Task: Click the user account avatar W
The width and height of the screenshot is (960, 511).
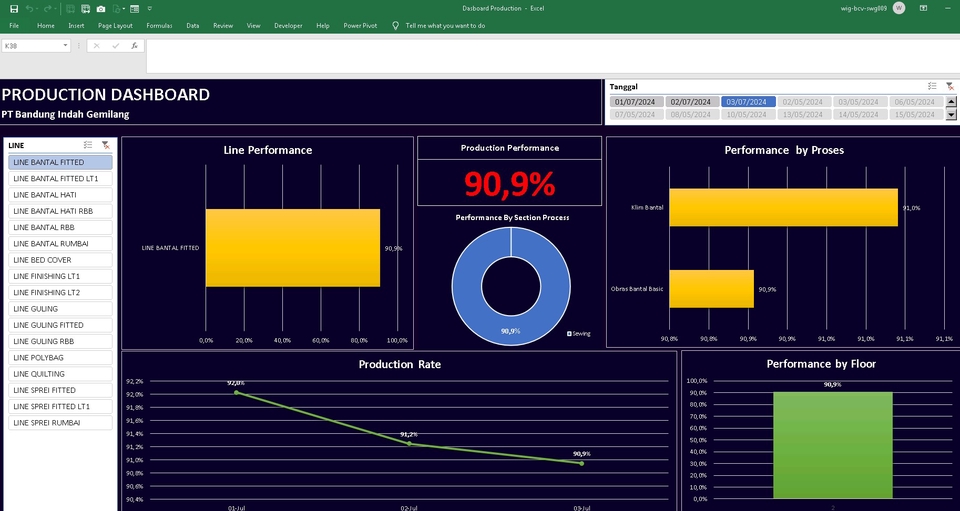Action: click(899, 8)
